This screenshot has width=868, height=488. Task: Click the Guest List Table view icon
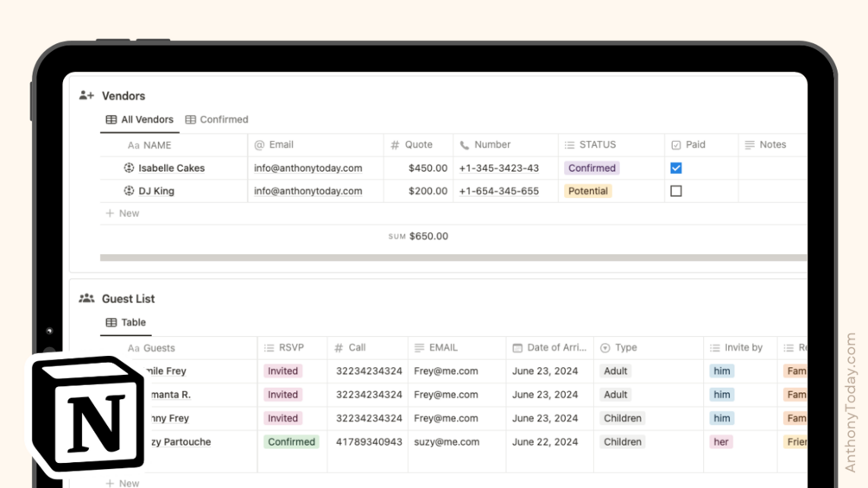pos(111,322)
